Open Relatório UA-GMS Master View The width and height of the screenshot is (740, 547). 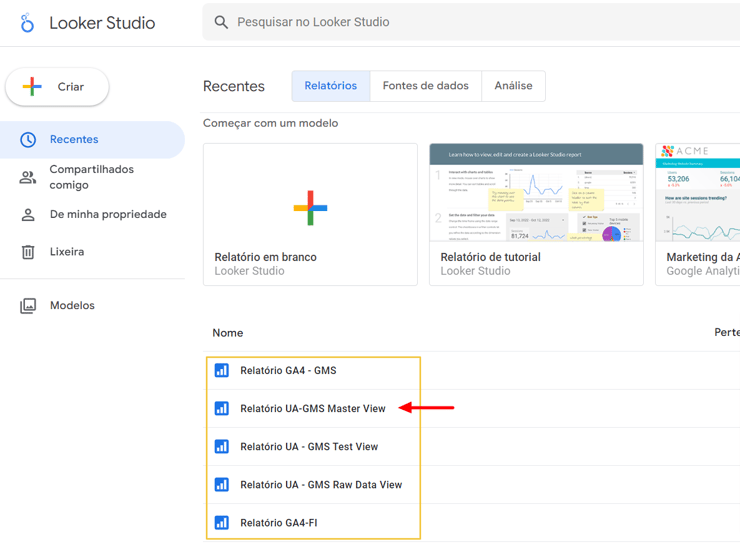tap(313, 409)
